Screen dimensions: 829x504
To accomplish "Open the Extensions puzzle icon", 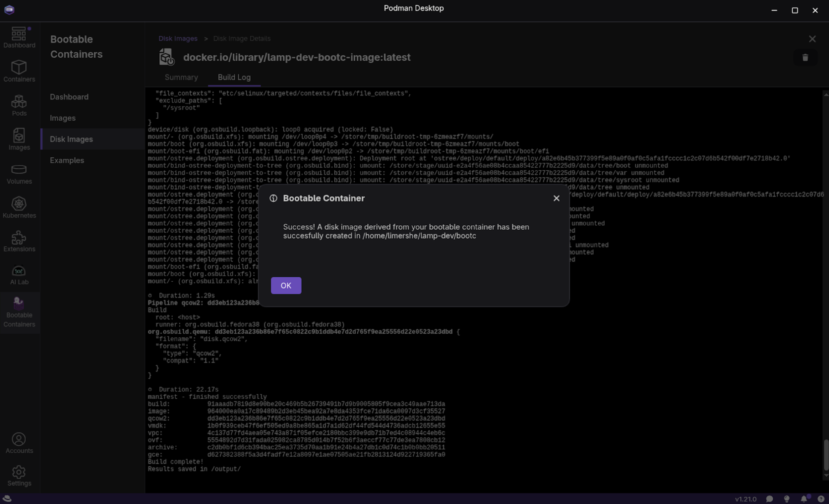I will tap(19, 241).
